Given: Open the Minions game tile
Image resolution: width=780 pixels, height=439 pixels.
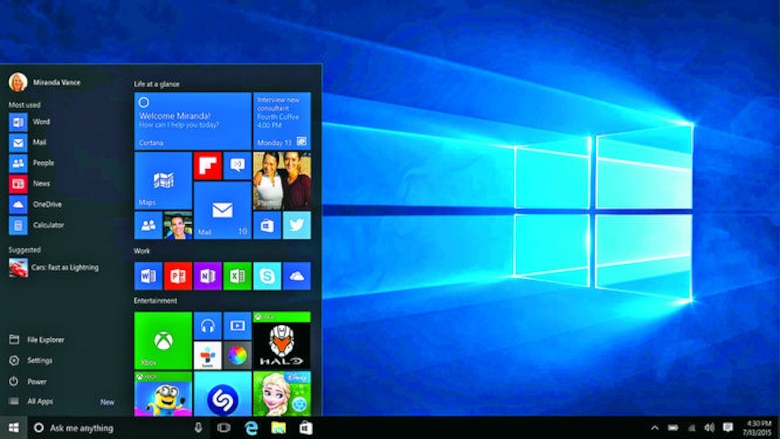Looking at the screenshot, I should click(x=163, y=394).
